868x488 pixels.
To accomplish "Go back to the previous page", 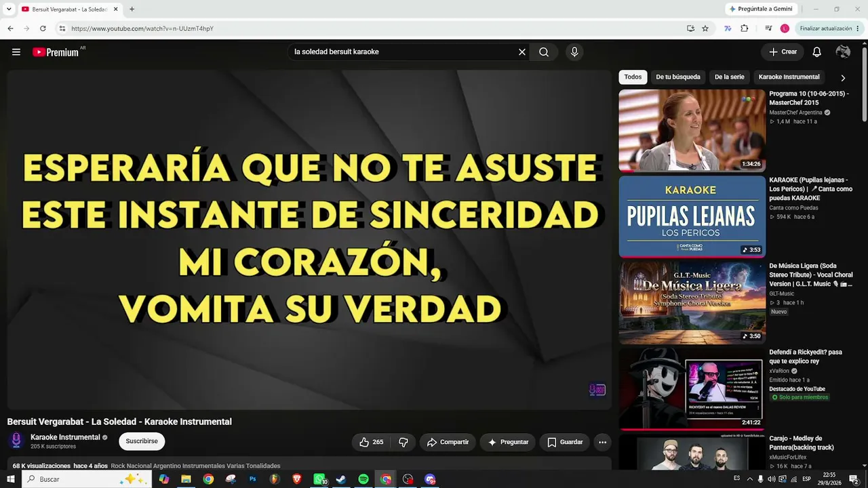I will [x=10, y=28].
